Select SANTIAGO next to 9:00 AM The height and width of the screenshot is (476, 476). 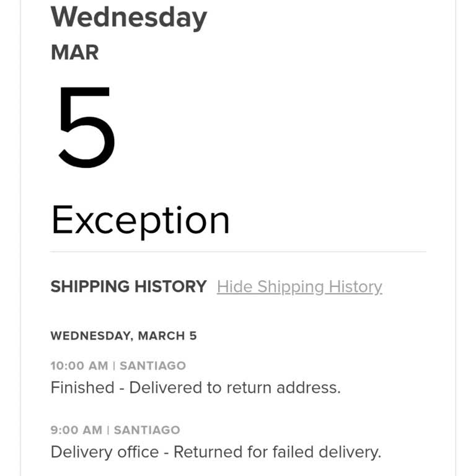[147, 430]
